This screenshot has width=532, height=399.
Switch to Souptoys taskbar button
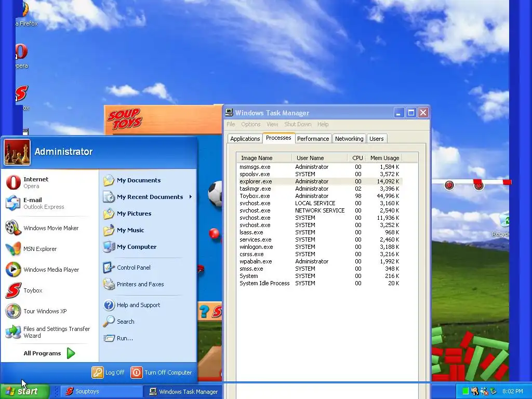coord(102,392)
